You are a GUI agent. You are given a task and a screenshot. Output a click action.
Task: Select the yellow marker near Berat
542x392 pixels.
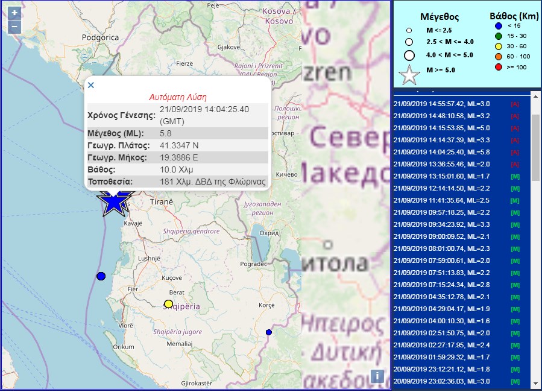coord(168,304)
